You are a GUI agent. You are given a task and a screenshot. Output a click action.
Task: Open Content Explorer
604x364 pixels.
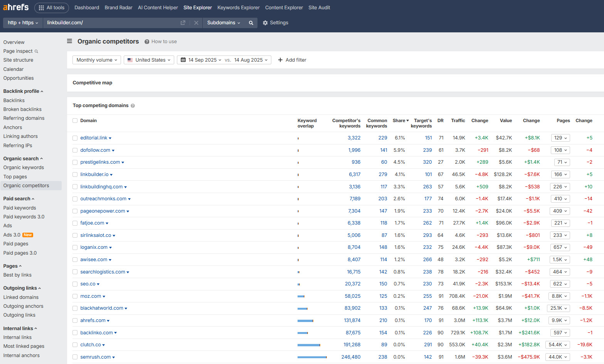284,8
